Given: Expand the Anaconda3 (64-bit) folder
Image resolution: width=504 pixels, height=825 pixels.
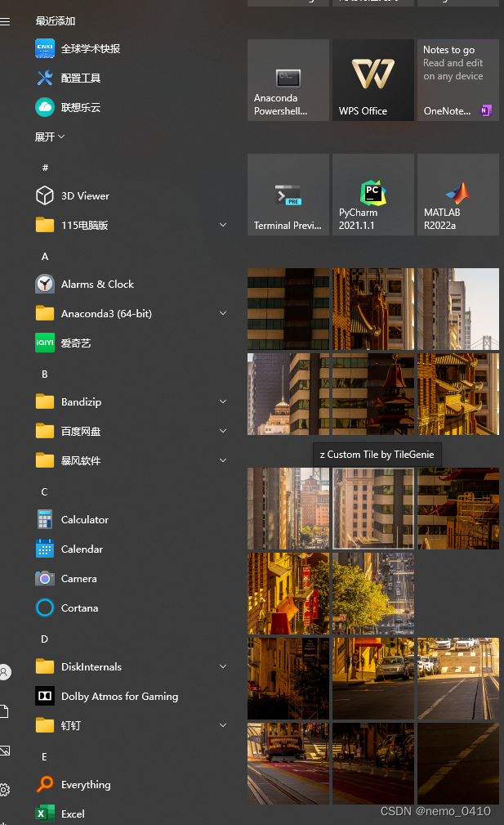Looking at the screenshot, I should tap(223, 314).
